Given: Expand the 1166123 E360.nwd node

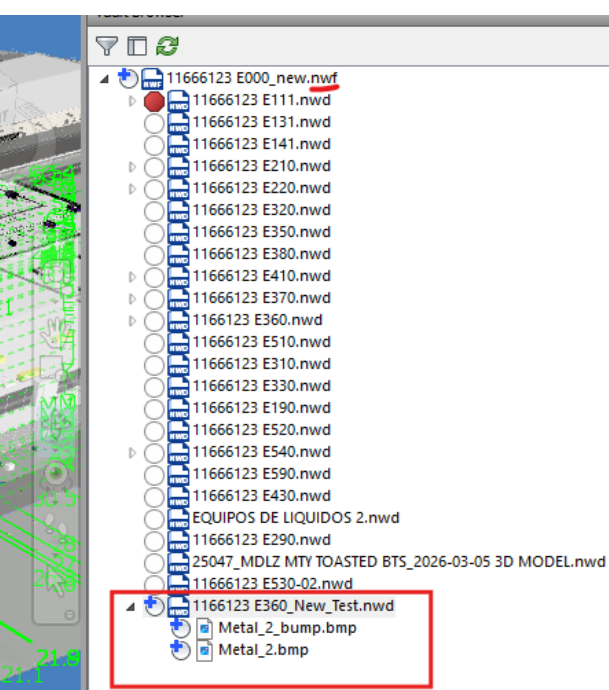Looking at the screenshot, I should 132,321.
